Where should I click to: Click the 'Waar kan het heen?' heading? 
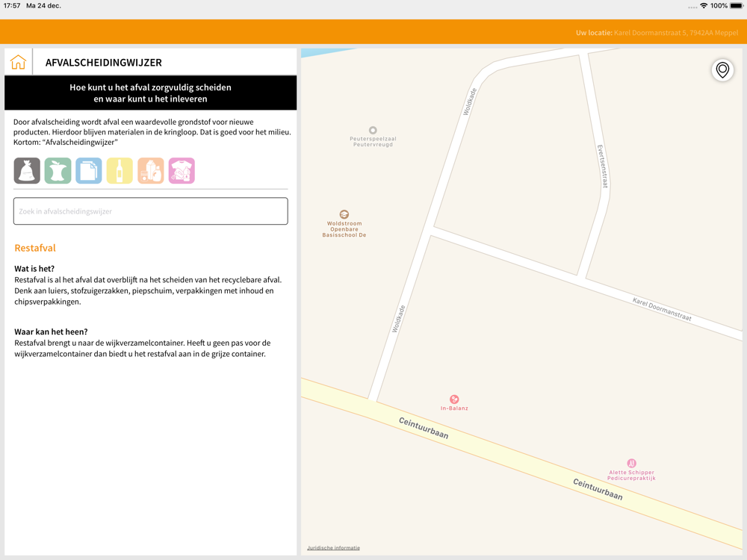(x=51, y=332)
